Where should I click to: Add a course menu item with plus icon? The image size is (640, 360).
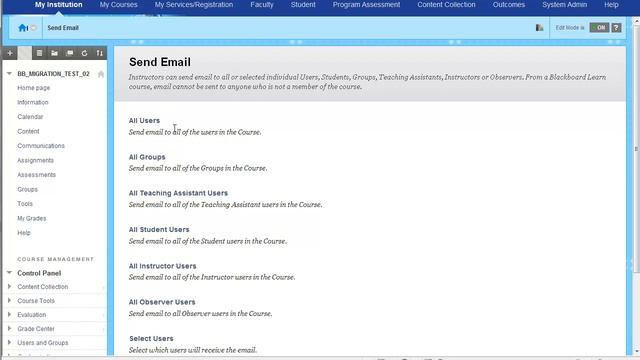(10, 53)
